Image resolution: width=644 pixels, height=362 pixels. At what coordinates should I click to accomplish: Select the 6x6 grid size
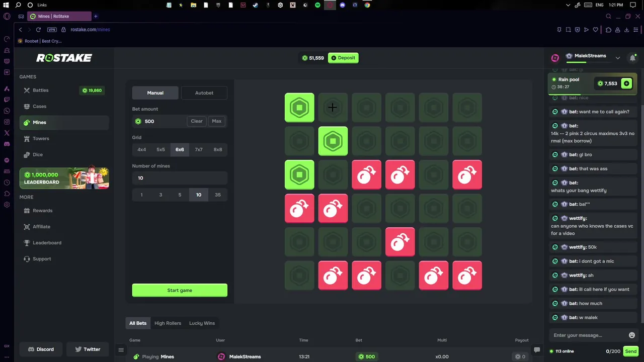(180, 150)
